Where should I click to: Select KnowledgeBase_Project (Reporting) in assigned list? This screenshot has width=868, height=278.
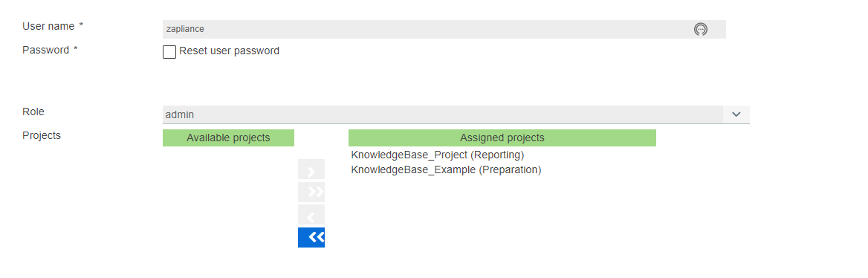[x=437, y=155]
